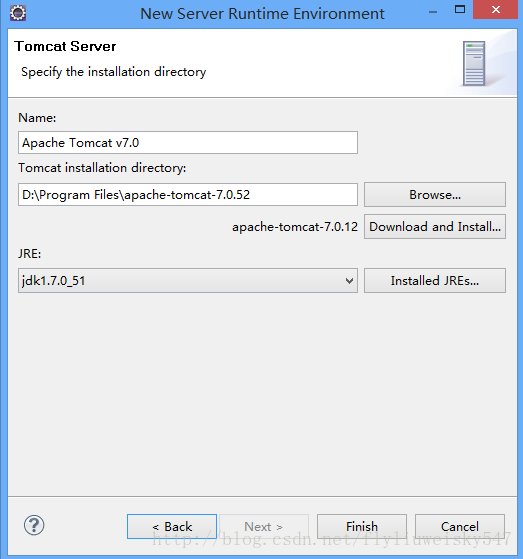Click the Tomcat server tower image

tap(474, 63)
